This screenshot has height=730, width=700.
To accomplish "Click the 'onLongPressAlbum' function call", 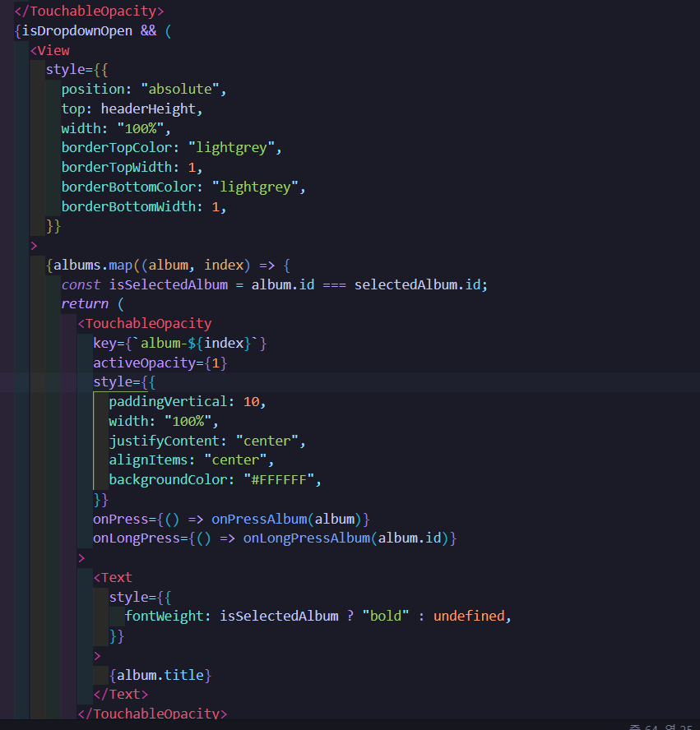I will pyautogui.click(x=307, y=538).
